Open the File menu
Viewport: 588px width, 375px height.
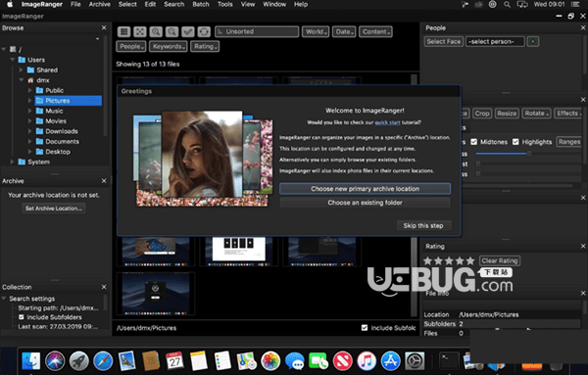[x=75, y=5]
